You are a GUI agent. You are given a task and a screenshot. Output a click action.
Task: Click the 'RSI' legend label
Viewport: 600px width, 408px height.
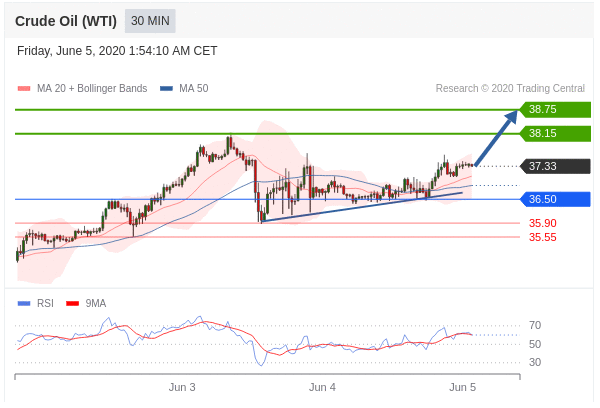45,304
